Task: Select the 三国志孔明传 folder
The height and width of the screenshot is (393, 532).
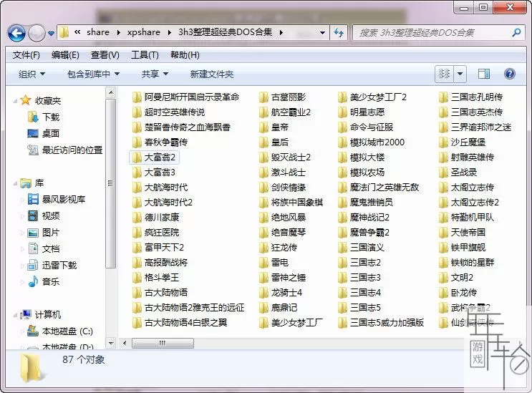Action: 470,97
